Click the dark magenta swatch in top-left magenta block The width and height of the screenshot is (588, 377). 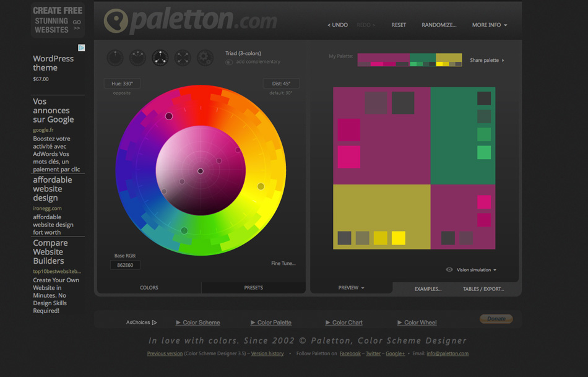(349, 130)
